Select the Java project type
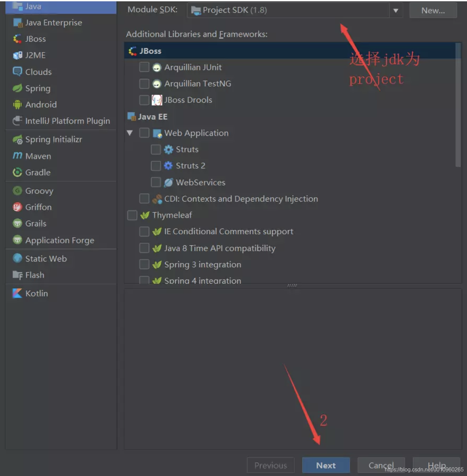This screenshot has width=467, height=476. click(61, 7)
